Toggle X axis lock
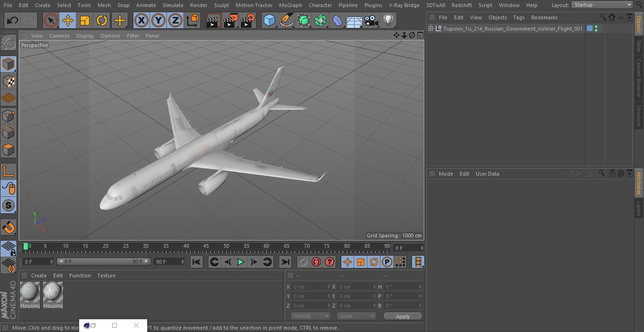Screen dimensions: 644x332 point(141,20)
